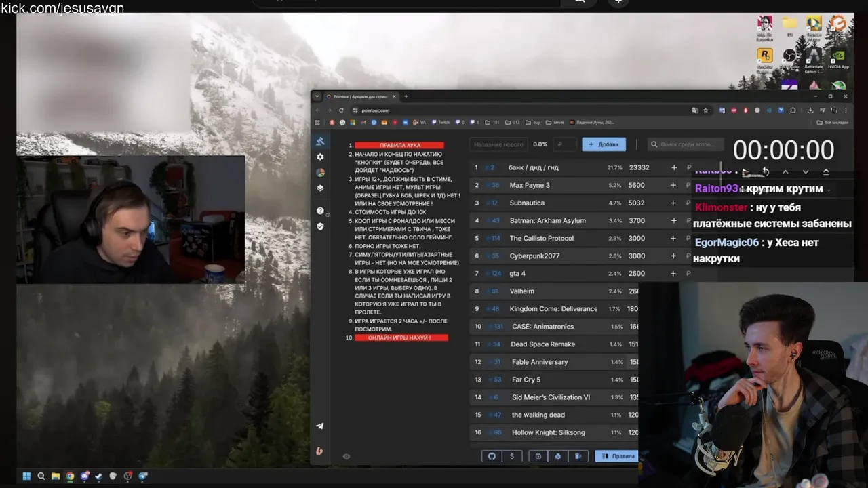Click the 5600 amount for Max Payne 3

pyautogui.click(x=636, y=185)
